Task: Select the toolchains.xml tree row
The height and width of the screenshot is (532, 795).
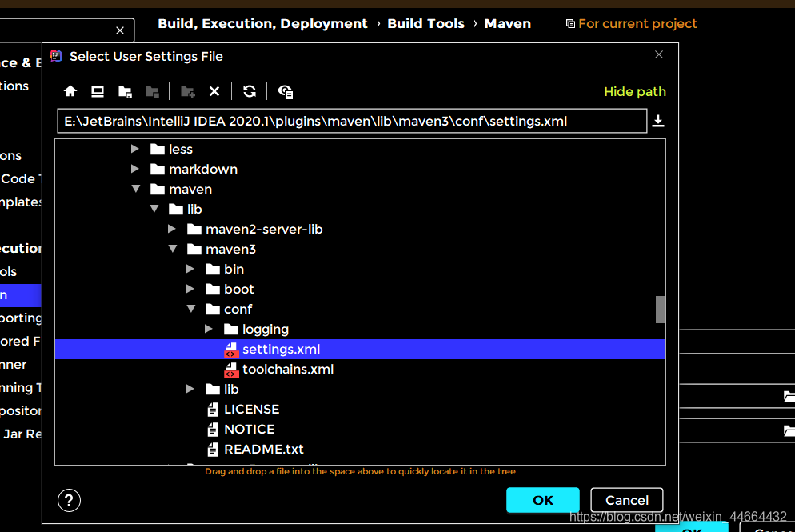Action: pos(360,370)
